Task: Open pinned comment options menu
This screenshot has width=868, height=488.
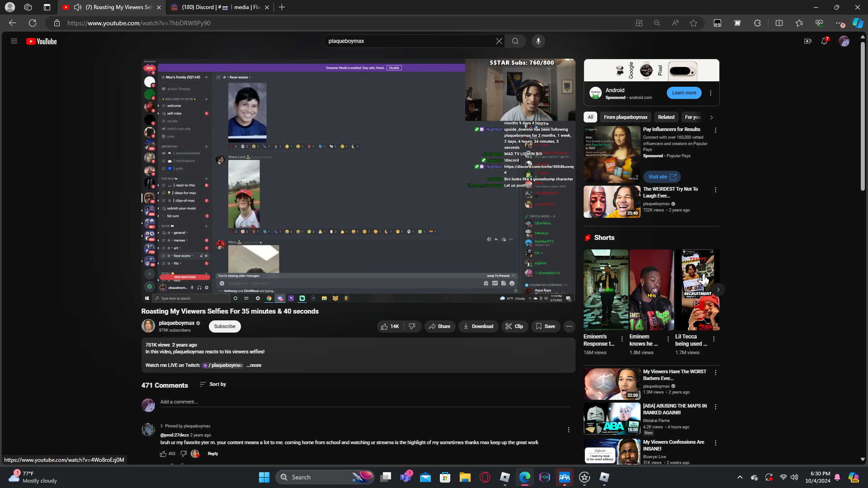Action: tap(569, 430)
